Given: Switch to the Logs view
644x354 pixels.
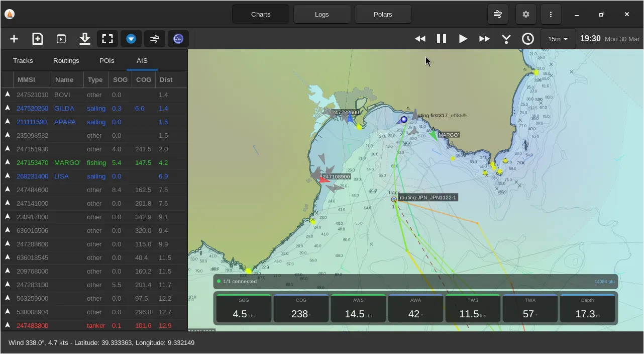Looking at the screenshot, I should coord(322,14).
